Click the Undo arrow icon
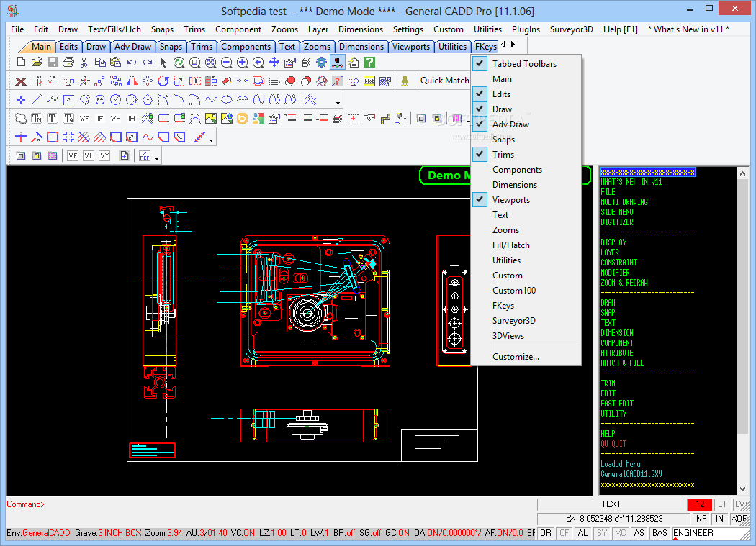Screen dimensions: 756x546 coord(132,62)
